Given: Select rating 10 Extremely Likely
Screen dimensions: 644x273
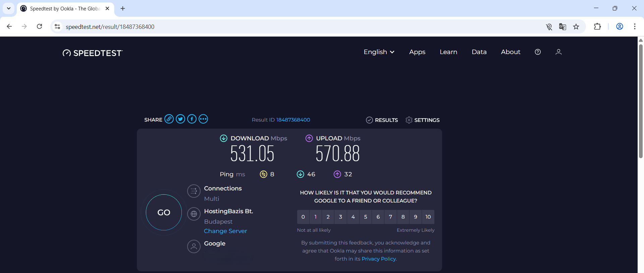Looking at the screenshot, I should point(428,217).
